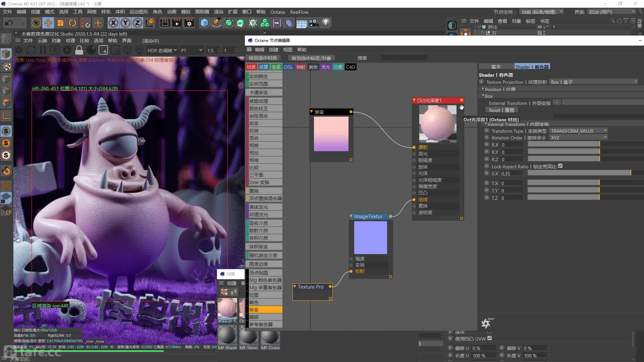Viewport: 644px width, 362px height.
Task: Uncheck Lock Aspect Ratio checkbox
Action: 560,166
